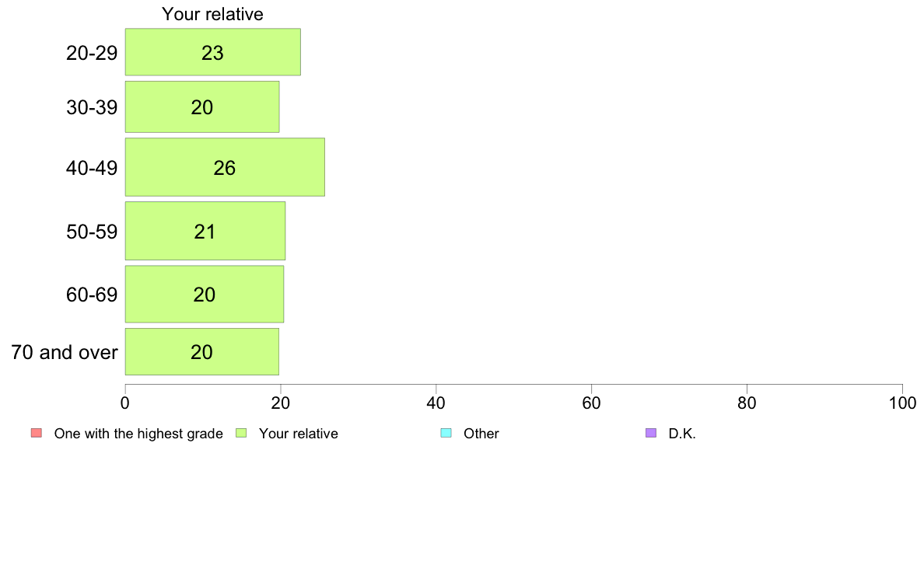Click the 100 tick label on x-axis
The image size is (924, 572).
pos(902,403)
